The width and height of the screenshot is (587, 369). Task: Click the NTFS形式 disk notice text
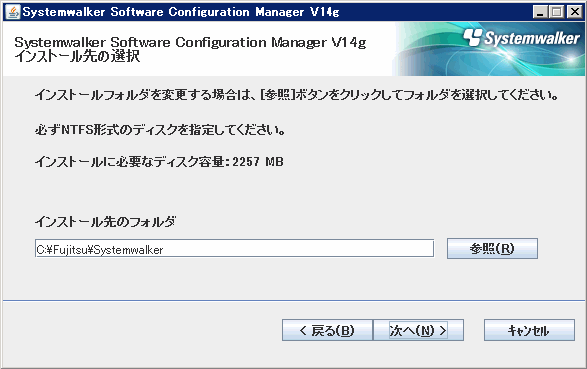tap(160, 130)
